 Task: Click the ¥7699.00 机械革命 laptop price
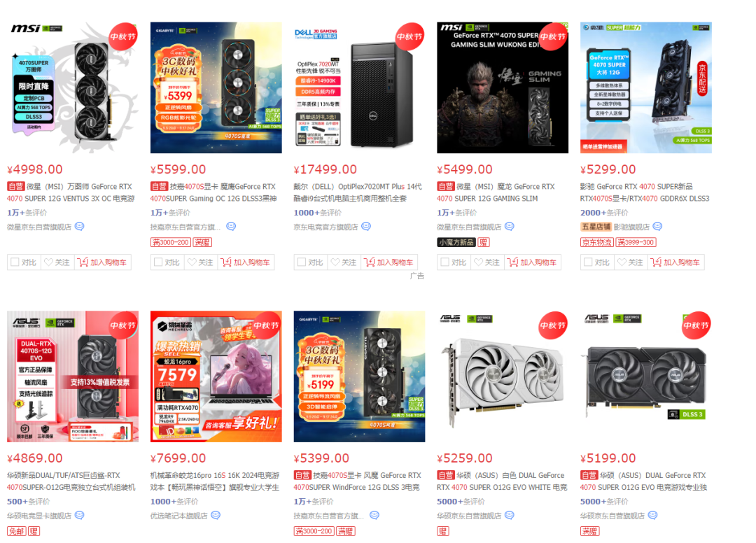tap(178, 458)
